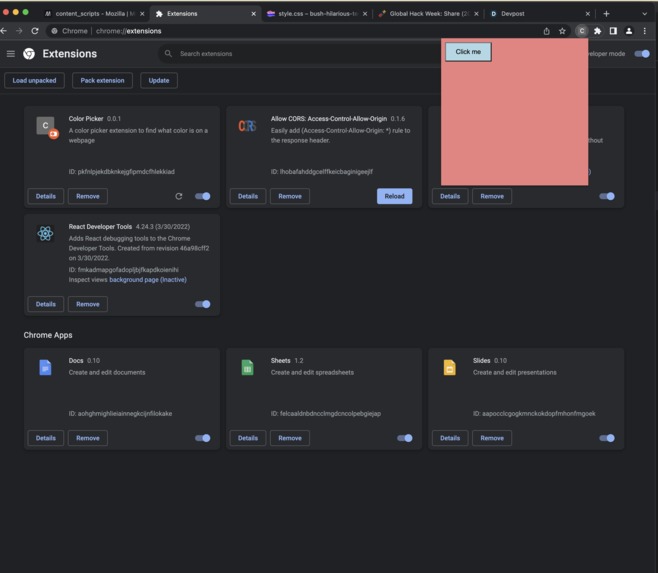
Task: Select the Chrome Apps heading text
Action: point(48,335)
